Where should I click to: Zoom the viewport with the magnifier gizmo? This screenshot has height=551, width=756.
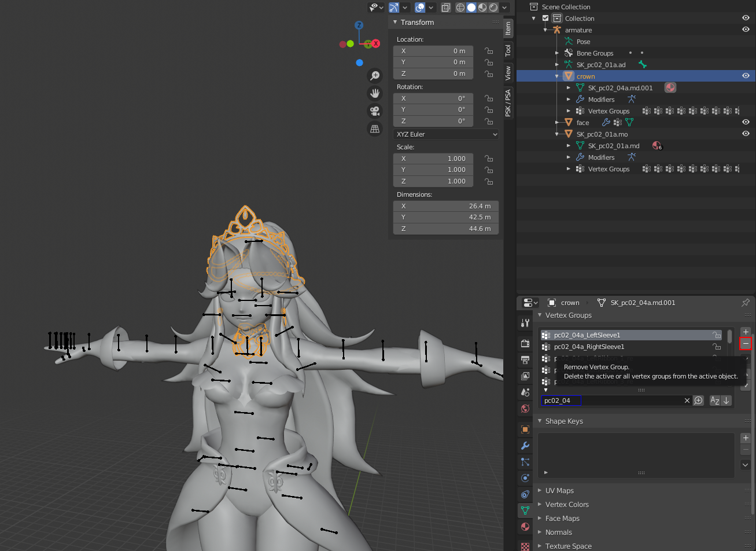(x=375, y=76)
